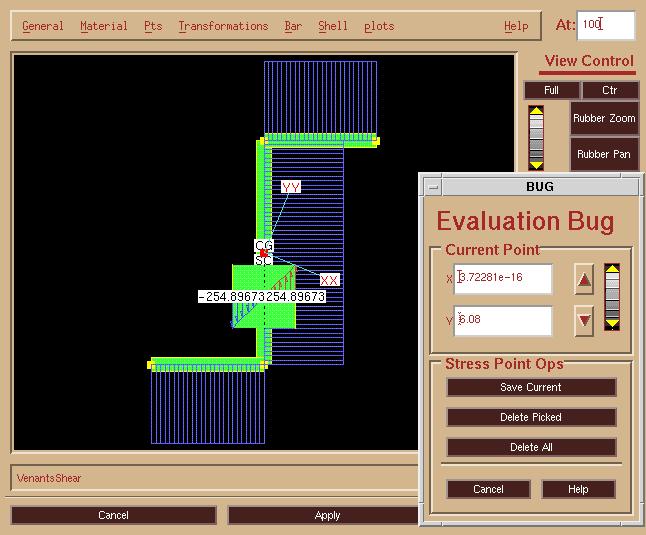646x535 pixels.
Task: Click the Evaluation Bug step-size slider track
Action: click(613, 297)
